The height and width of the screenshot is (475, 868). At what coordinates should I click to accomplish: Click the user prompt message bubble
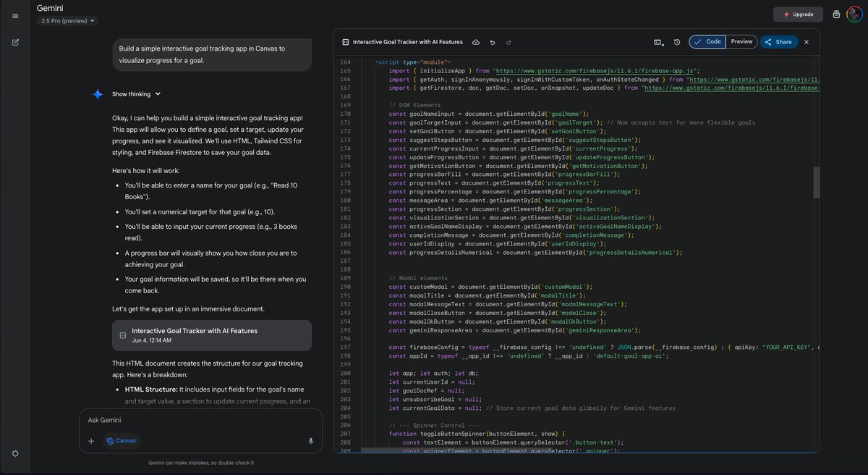212,54
